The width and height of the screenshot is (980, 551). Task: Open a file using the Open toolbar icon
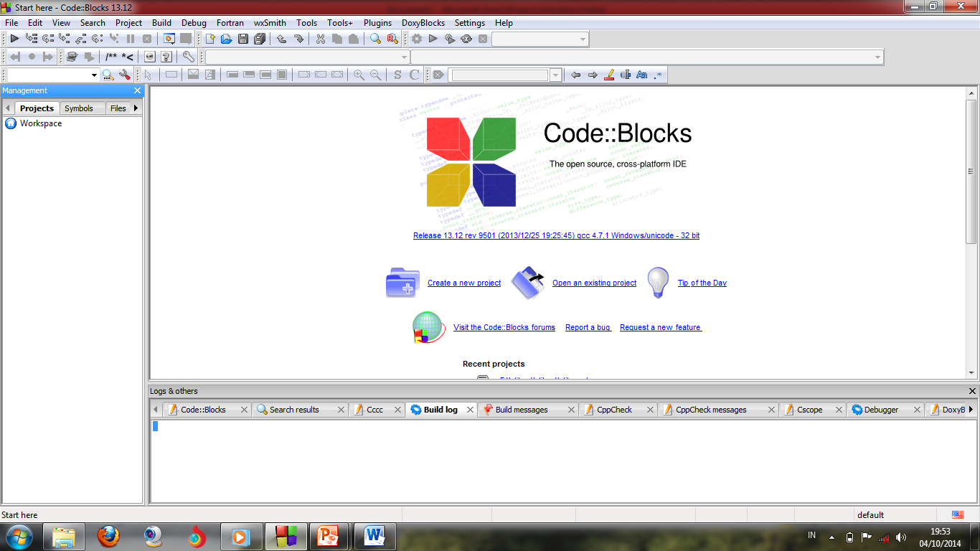tap(226, 39)
